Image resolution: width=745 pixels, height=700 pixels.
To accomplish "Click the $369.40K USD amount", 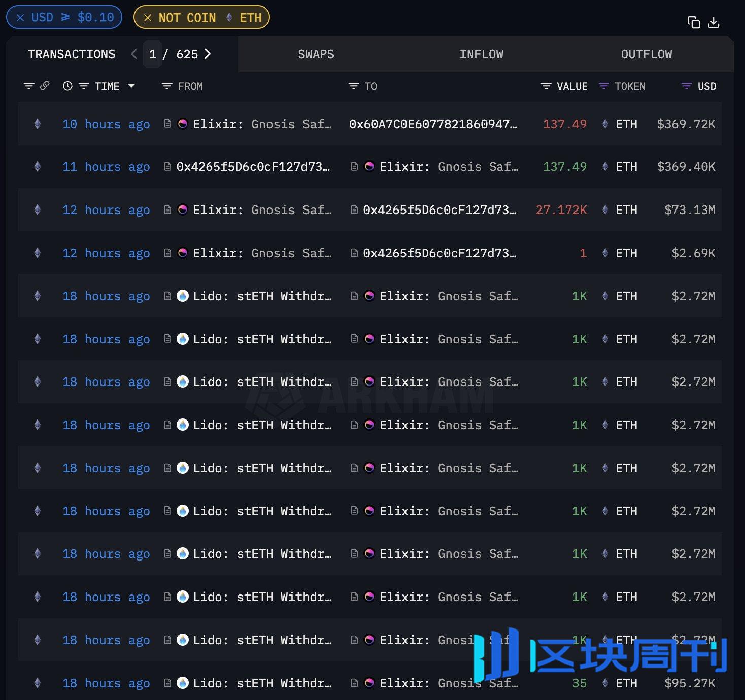I will tap(686, 167).
